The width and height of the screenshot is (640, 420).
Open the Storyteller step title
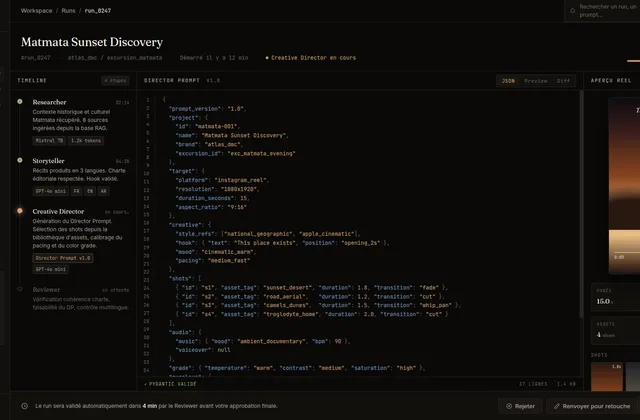[49, 161]
